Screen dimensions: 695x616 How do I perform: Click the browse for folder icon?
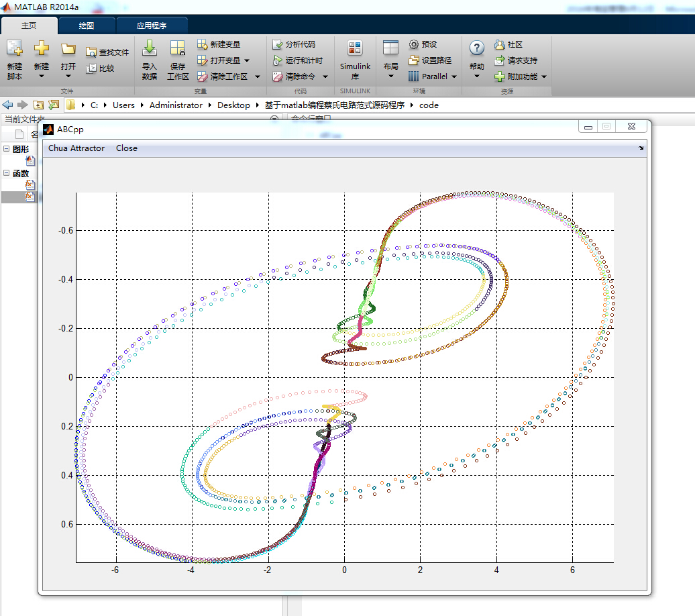tap(54, 105)
